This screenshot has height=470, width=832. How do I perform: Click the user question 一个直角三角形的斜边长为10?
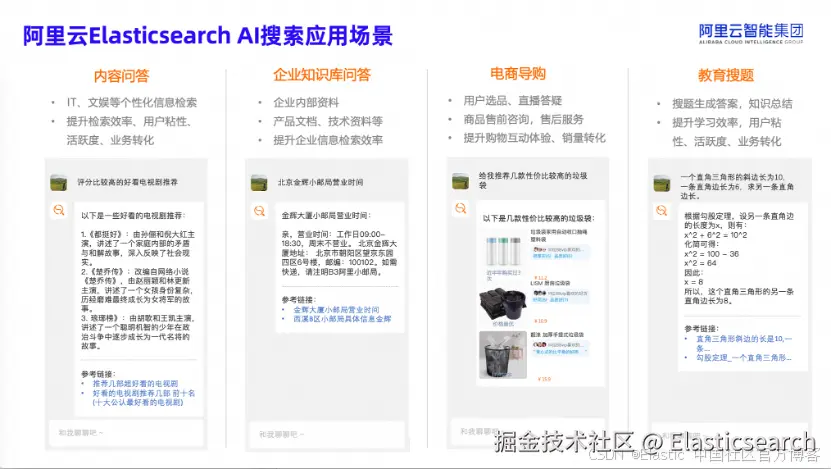(737, 186)
